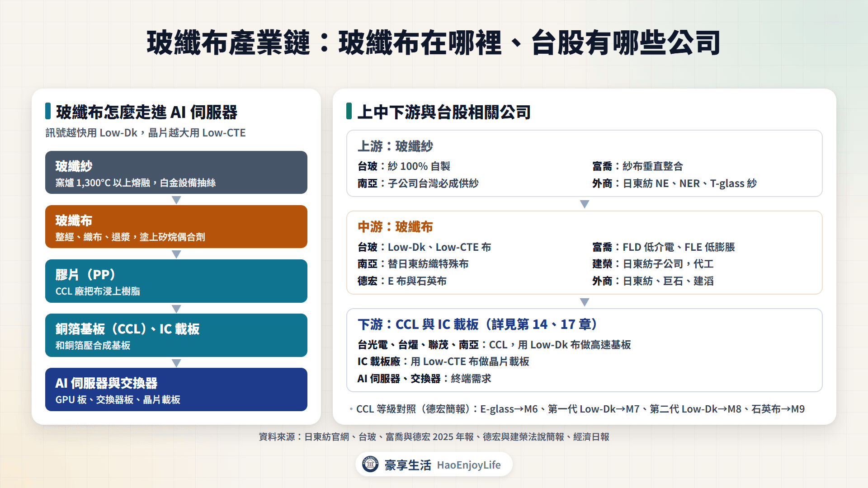Click the line 台玻：紗 100% 自製
This screenshot has width=868, height=488.
point(404,166)
